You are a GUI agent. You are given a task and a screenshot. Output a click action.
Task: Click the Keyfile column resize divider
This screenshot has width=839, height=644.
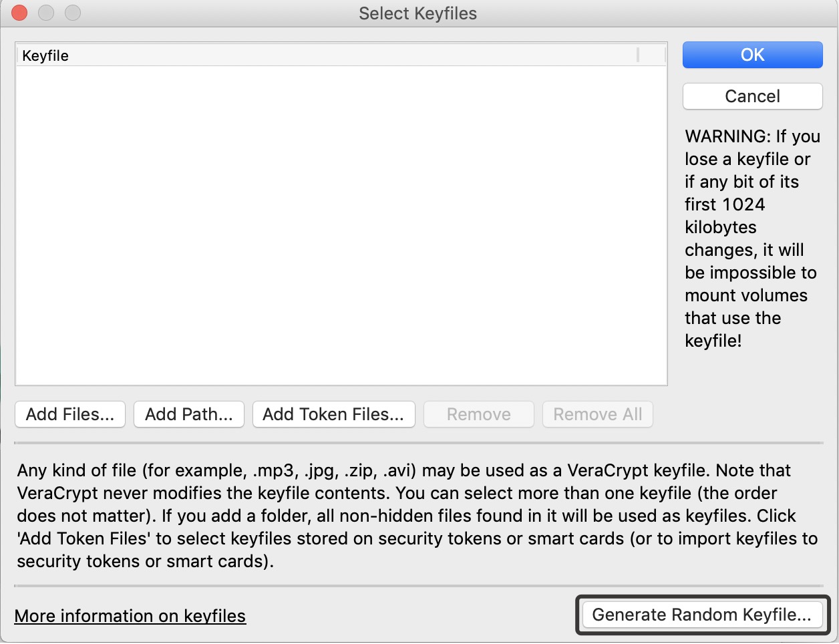[x=638, y=55]
